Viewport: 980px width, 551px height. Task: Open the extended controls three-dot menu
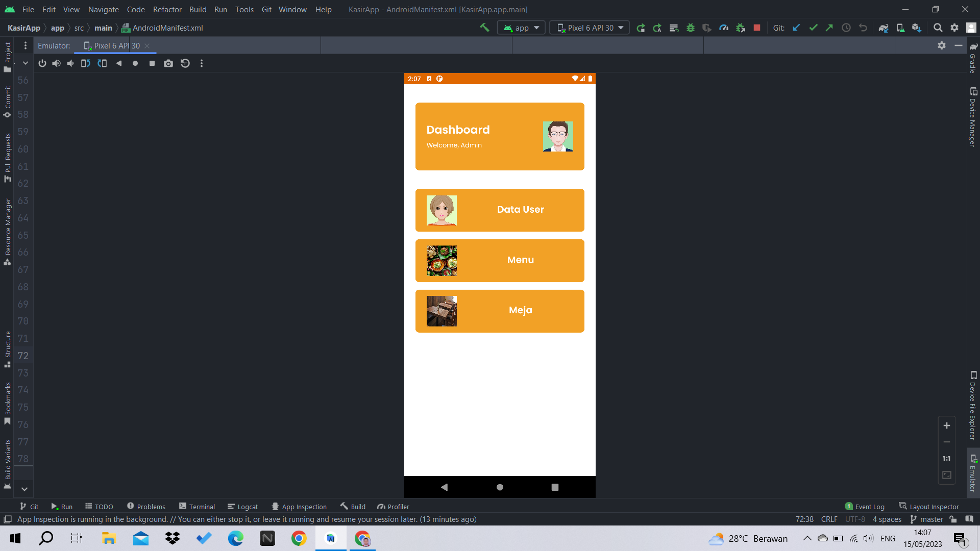202,63
